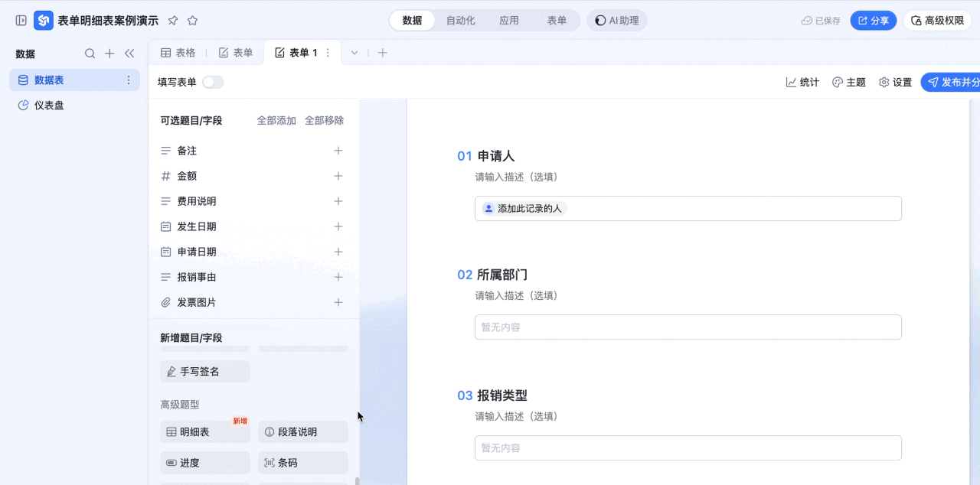Image resolution: width=980 pixels, height=485 pixels.
Task: Expand the view list dropdown chevron
Action: (354, 53)
